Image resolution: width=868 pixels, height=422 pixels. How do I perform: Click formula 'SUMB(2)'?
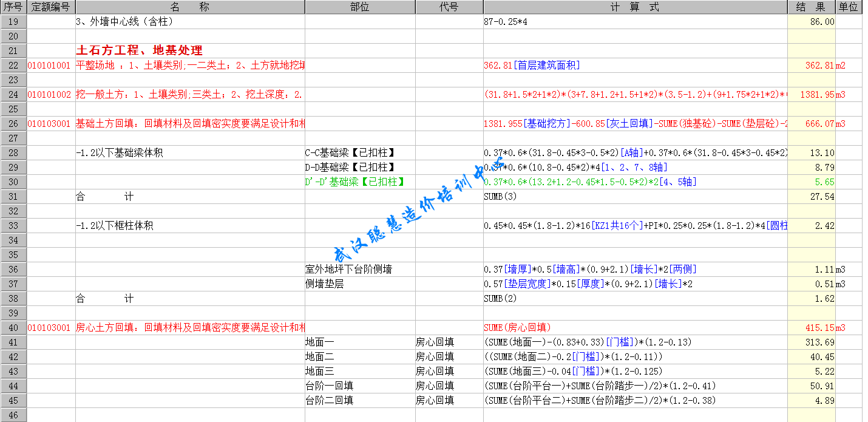point(635,299)
